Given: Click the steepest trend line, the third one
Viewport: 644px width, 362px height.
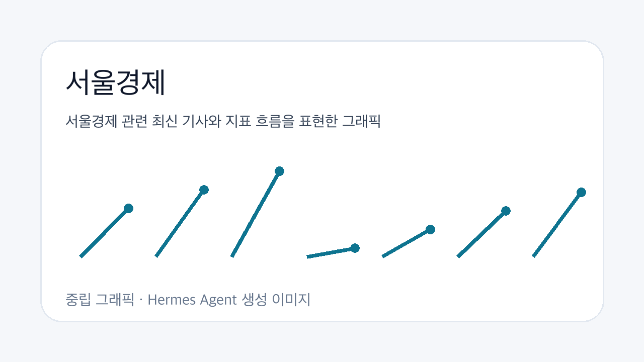Looking at the screenshot, I should [255, 214].
